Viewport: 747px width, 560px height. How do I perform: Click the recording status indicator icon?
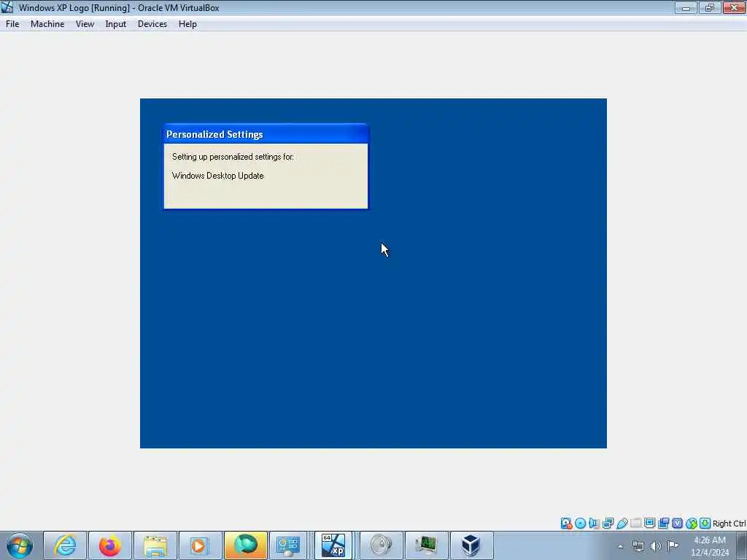pos(663,524)
